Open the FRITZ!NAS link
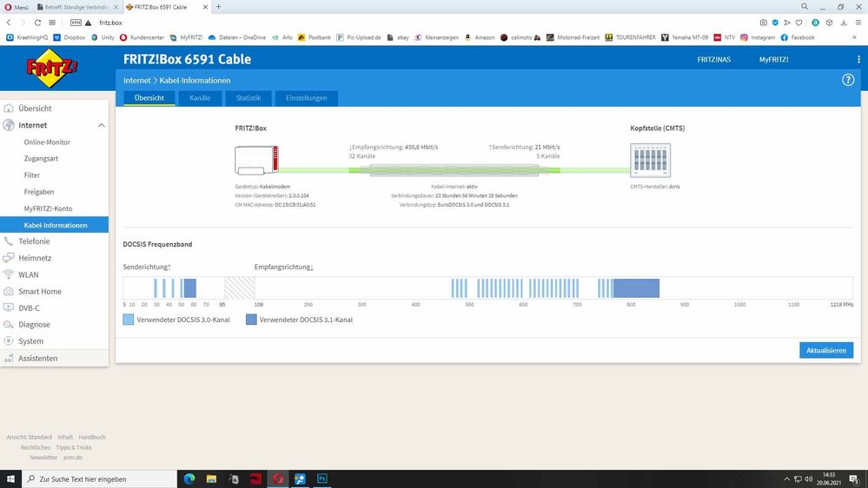Viewport: 868px width, 488px height. pyautogui.click(x=713, y=60)
